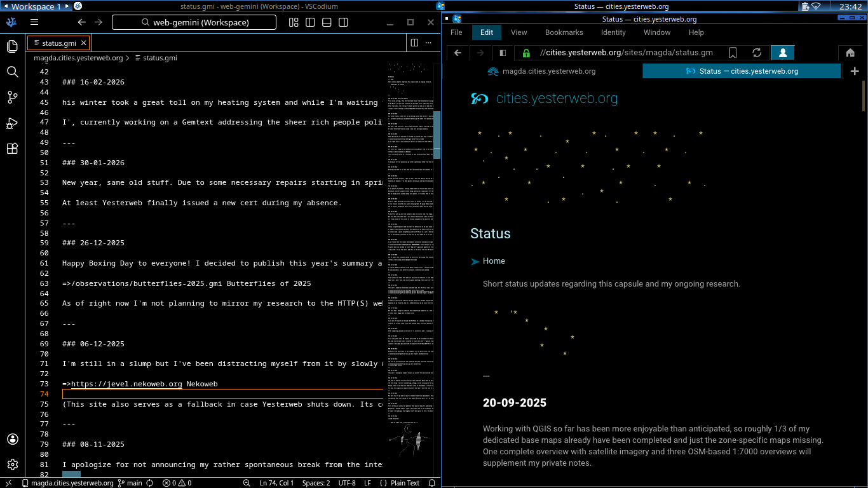Click the Plain Text language mode selector
Screen dimensions: 868x488
point(405,482)
